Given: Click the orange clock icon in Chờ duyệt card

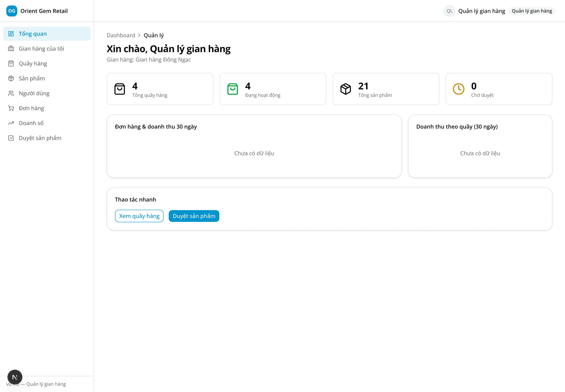Looking at the screenshot, I should (x=458, y=89).
